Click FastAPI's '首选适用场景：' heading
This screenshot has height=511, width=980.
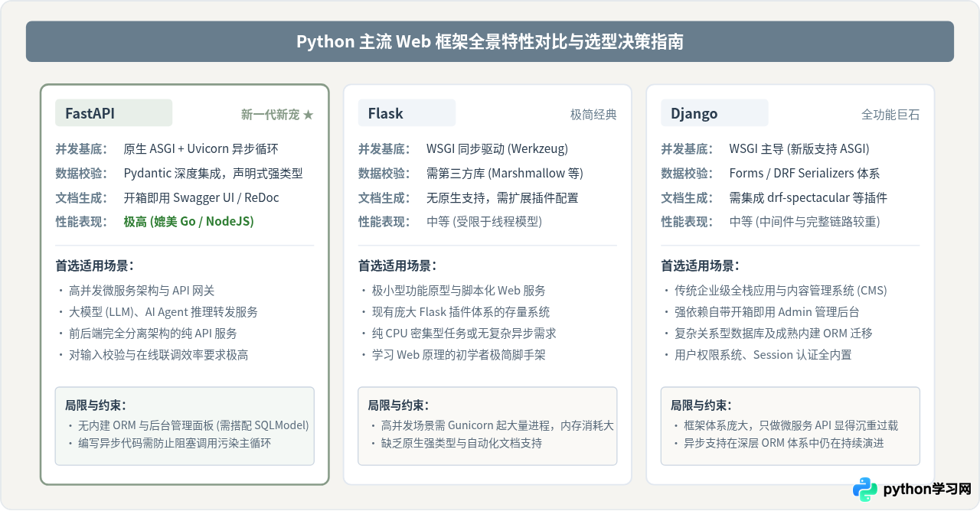coord(95,266)
